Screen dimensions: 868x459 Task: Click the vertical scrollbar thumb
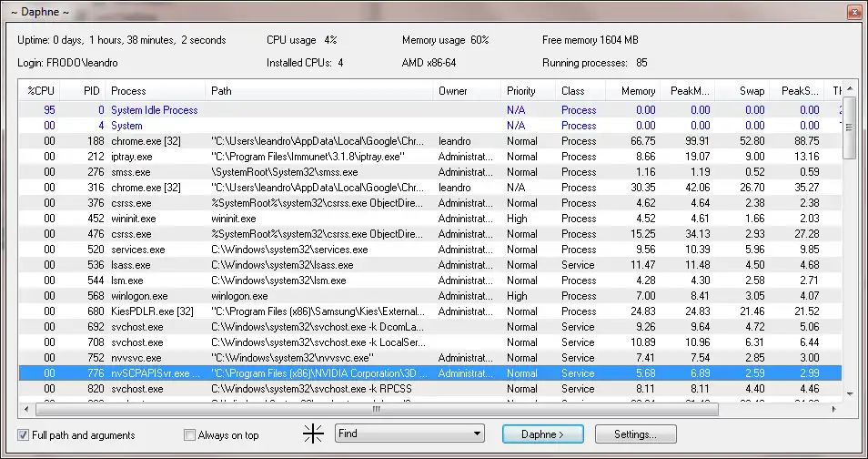tap(850, 128)
